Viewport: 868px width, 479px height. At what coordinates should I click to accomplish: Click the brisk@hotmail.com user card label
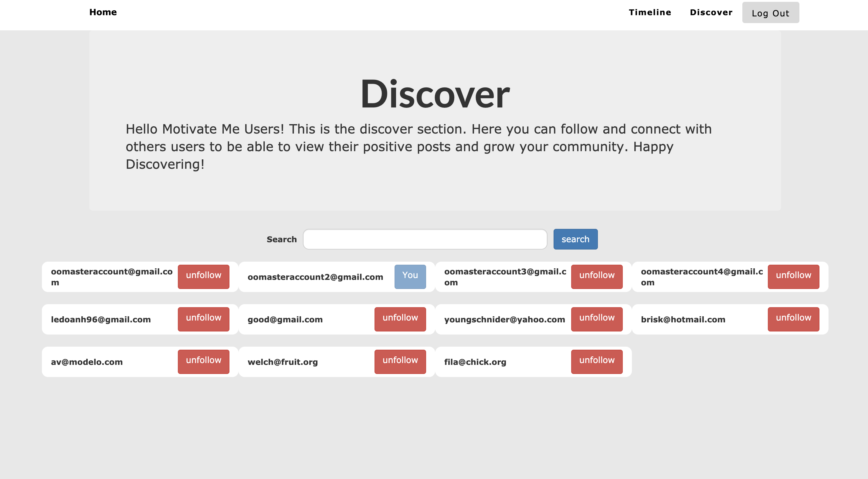point(683,320)
